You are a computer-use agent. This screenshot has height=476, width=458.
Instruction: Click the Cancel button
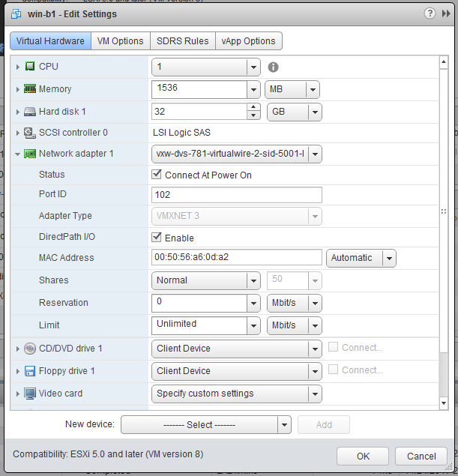[421, 456]
